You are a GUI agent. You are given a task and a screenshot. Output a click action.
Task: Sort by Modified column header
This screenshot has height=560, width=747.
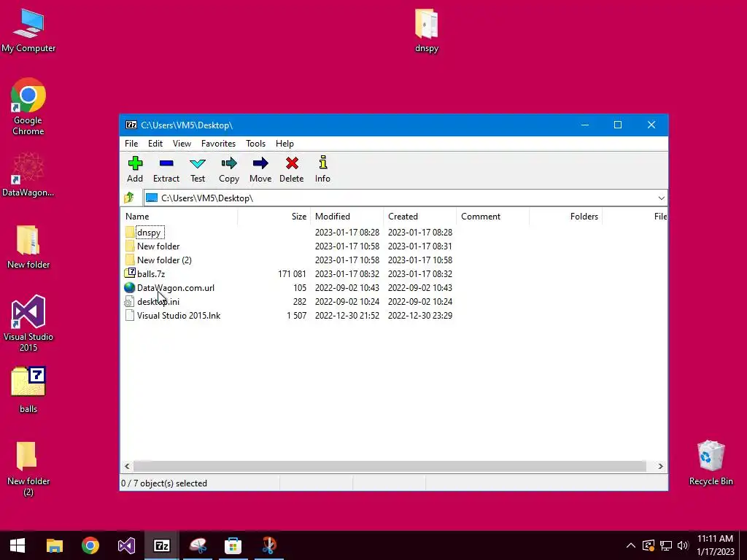(347, 216)
